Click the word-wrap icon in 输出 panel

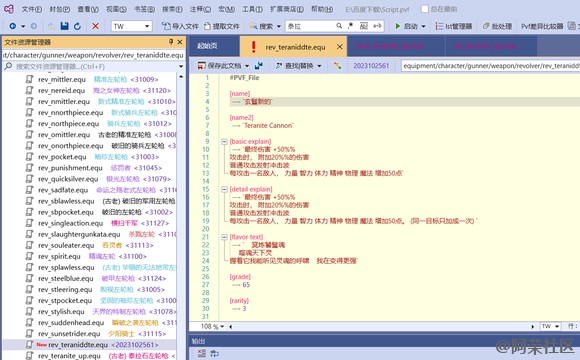(215, 353)
